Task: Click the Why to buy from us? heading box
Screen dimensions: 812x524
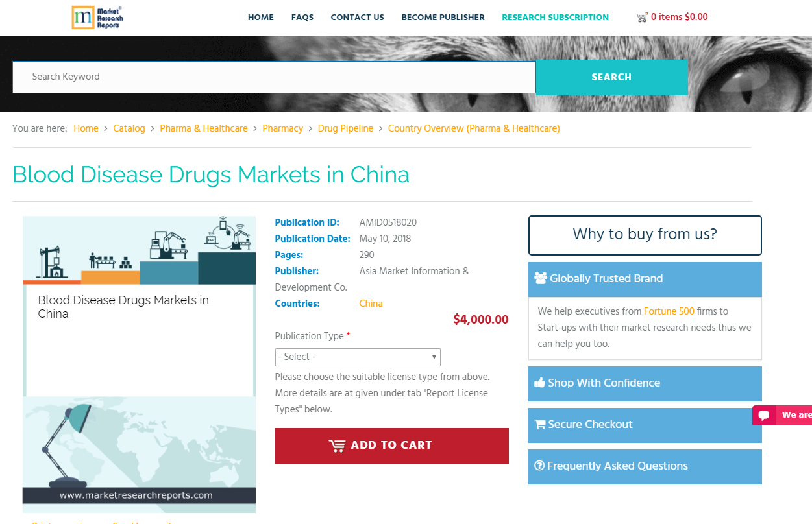Action: [645, 235]
